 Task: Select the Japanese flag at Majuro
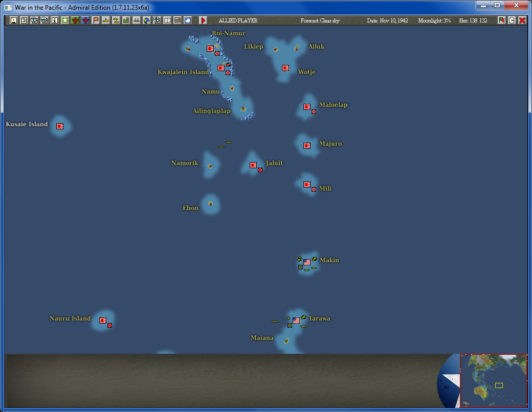[x=307, y=146]
